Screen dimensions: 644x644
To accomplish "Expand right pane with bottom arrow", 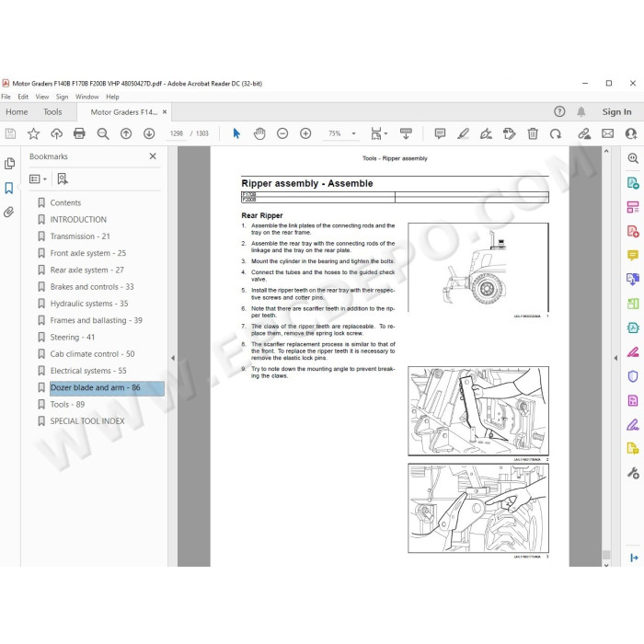I will 634,558.
